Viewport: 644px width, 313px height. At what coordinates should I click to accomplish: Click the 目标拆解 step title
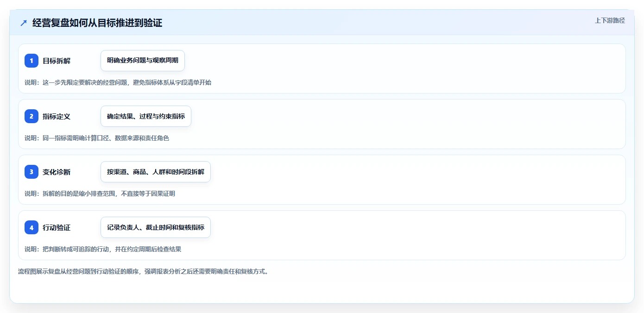tap(57, 61)
